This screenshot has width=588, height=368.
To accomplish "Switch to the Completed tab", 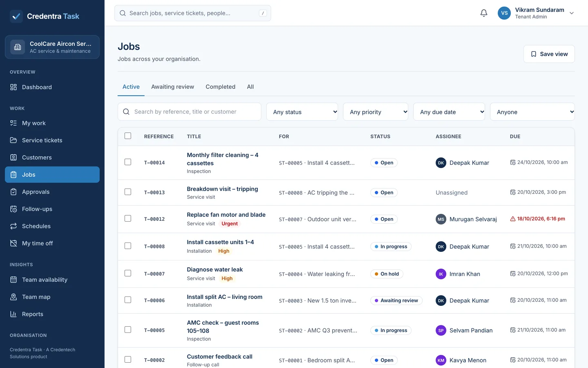I will click(220, 87).
